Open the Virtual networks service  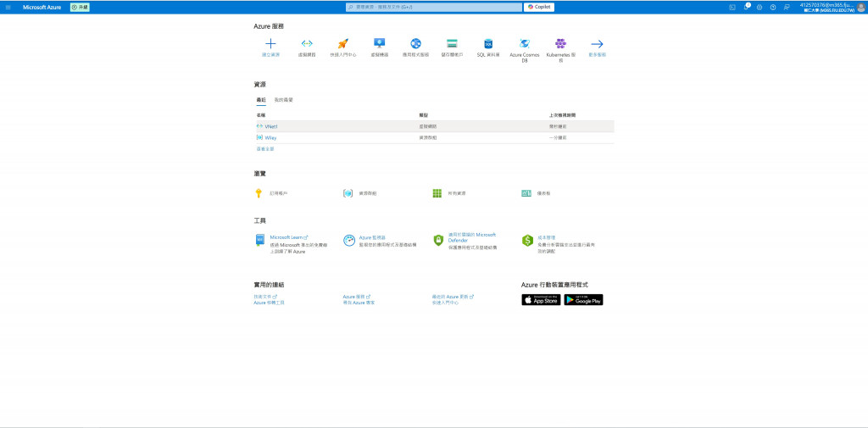307,44
